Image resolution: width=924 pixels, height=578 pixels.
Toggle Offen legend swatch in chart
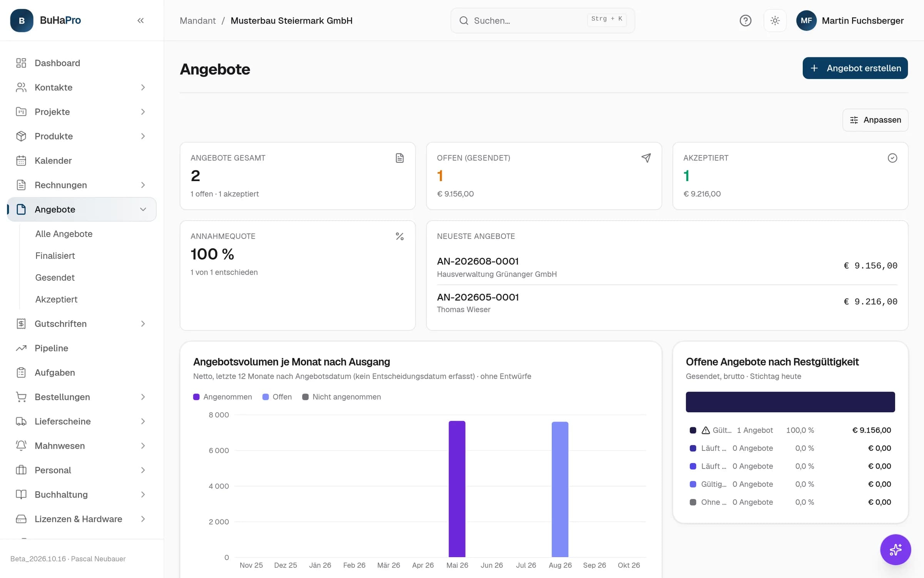(265, 397)
